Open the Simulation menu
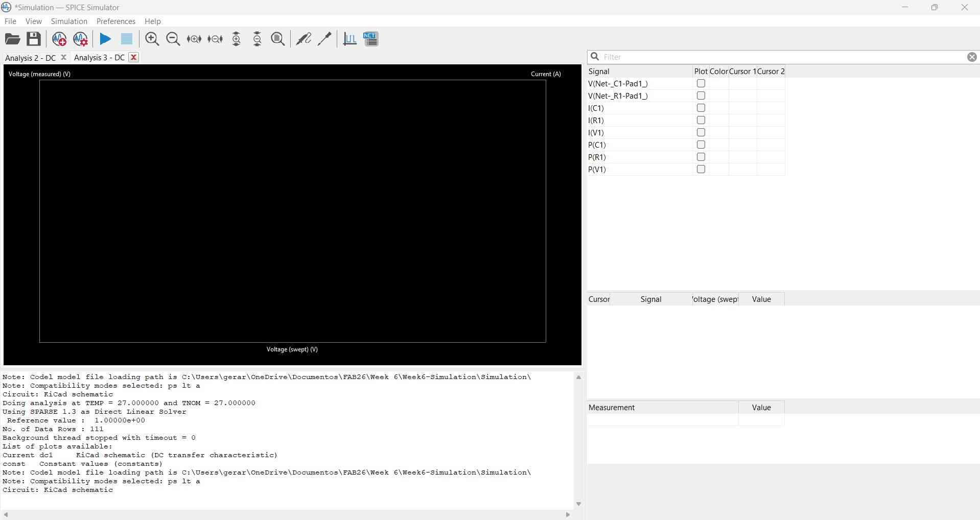Viewport: 980px width, 520px height. pos(68,21)
